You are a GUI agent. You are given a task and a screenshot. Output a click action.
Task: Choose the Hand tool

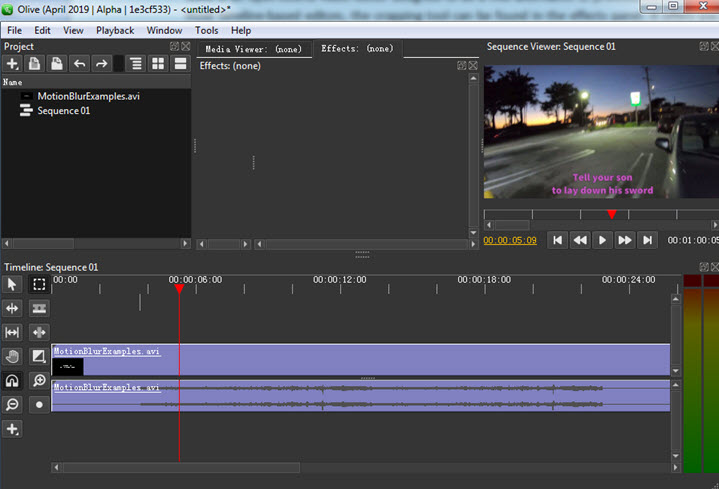tap(13, 357)
